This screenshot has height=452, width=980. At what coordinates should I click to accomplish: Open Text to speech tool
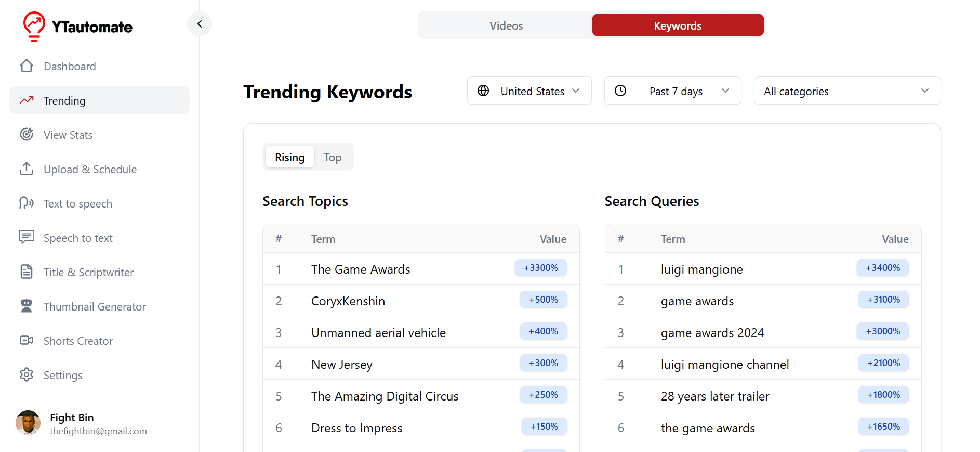[99, 203]
